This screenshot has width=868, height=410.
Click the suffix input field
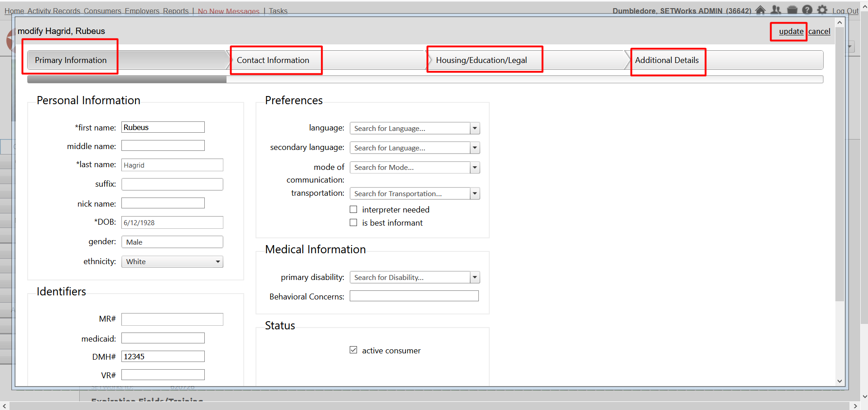[172, 184]
